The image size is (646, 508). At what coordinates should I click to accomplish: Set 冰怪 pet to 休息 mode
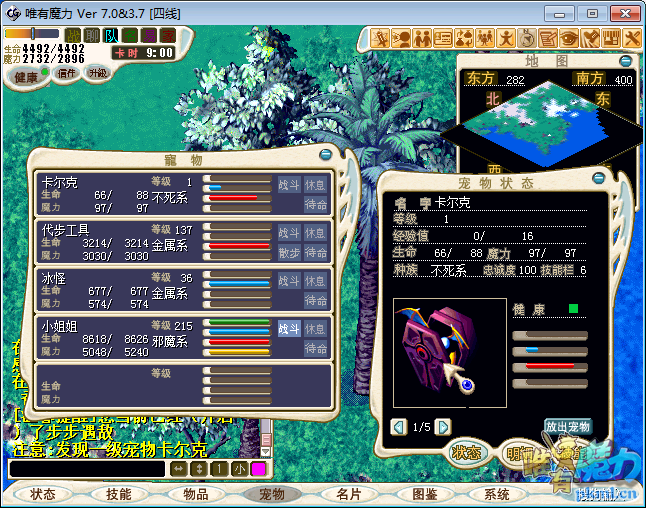(316, 281)
